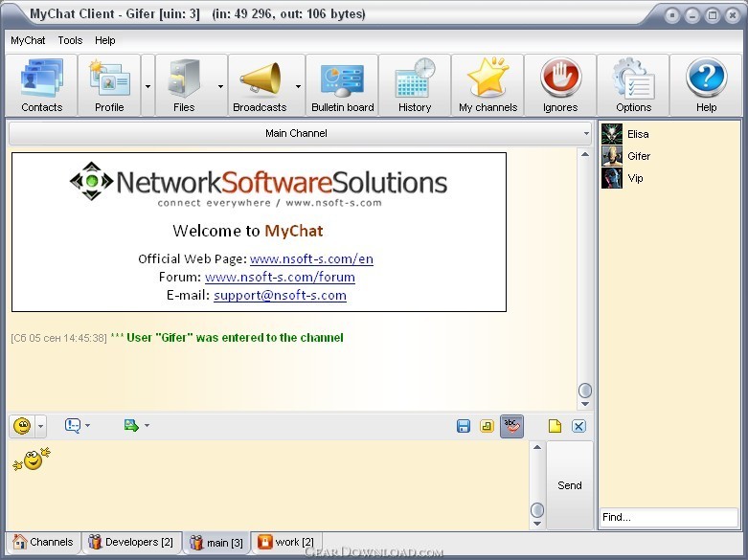Select user Gifer in the user list
This screenshot has height=560, width=748.
(669, 156)
